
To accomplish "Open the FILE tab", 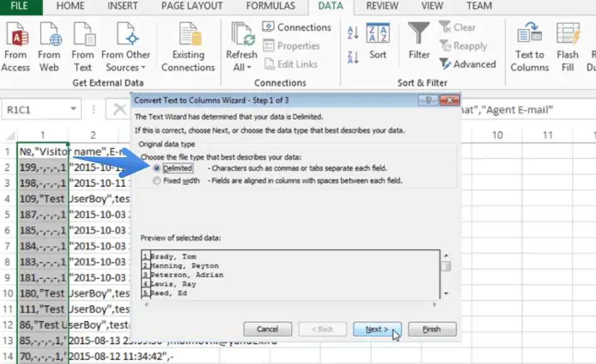I will click(x=20, y=6).
